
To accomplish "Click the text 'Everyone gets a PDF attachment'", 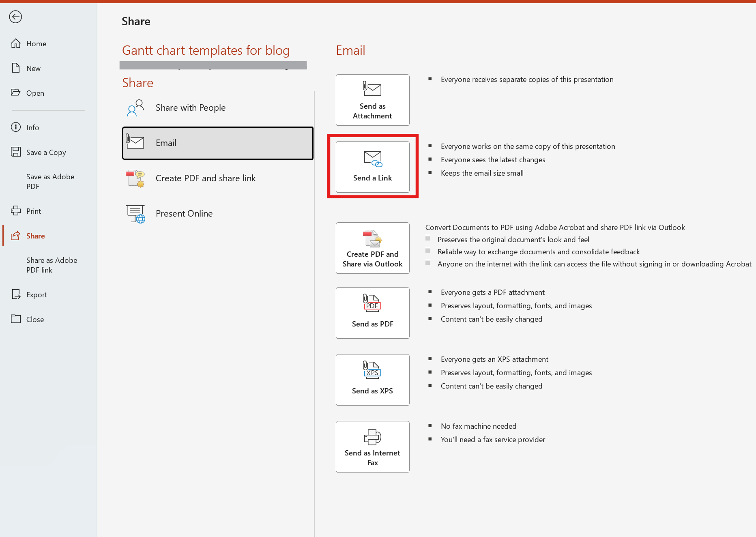I will point(493,292).
